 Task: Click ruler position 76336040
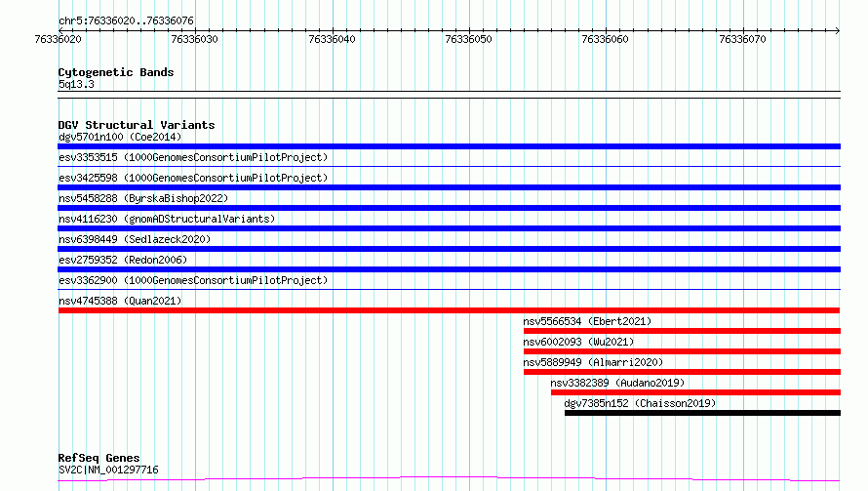(333, 39)
